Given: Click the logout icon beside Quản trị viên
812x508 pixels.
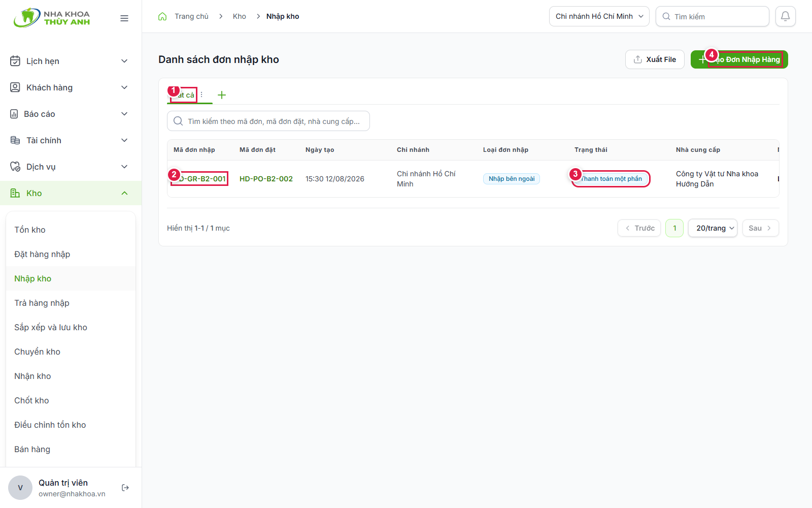Looking at the screenshot, I should [x=125, y=488].
